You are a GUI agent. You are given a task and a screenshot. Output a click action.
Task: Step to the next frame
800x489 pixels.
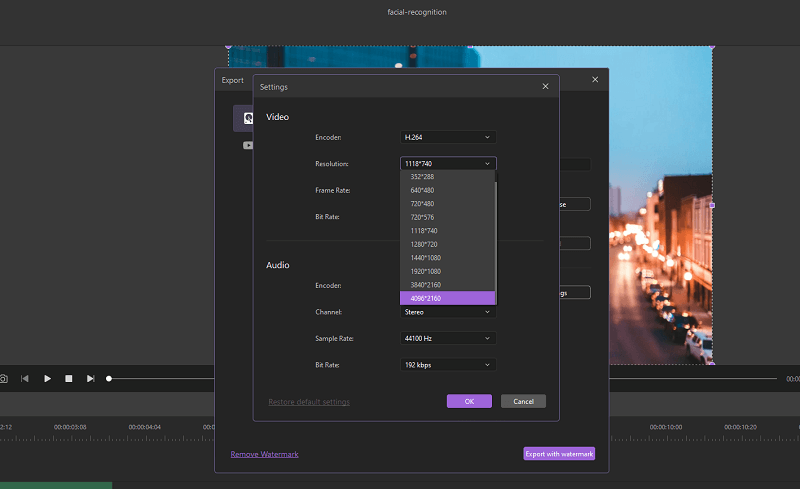[x=90, y=378]
